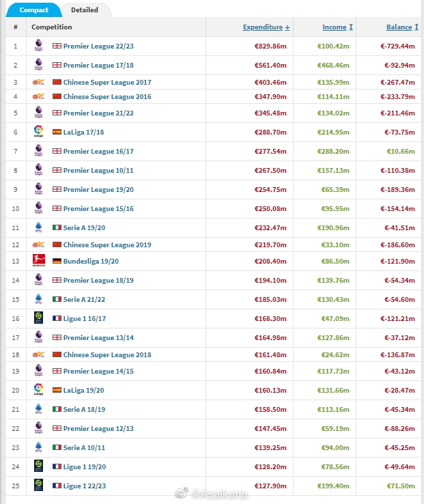
Task: Click the French flag beside Ligue 1 22/23
Action: (57, 486)
